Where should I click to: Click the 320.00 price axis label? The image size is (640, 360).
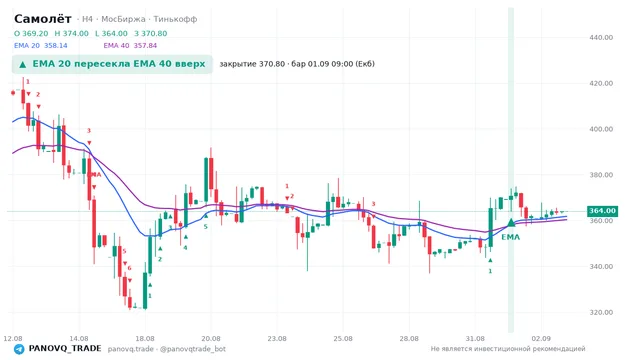pyautogui.click(x=601, y=312)
